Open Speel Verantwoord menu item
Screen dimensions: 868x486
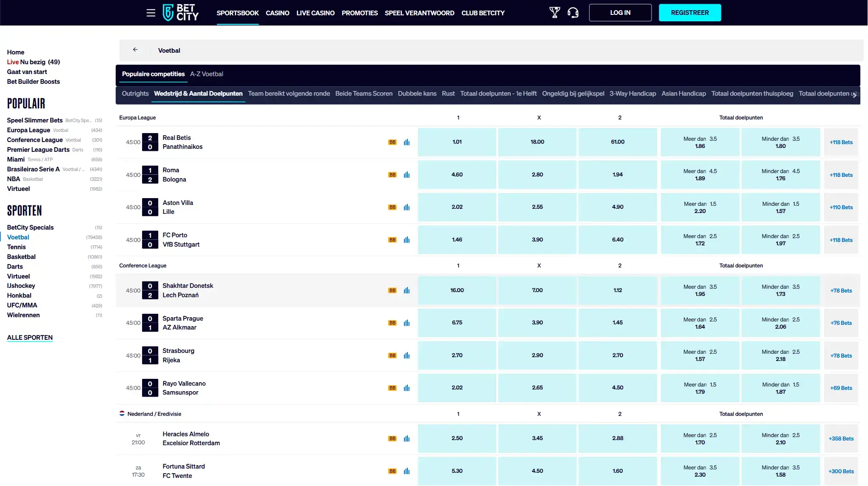point(419,13)
